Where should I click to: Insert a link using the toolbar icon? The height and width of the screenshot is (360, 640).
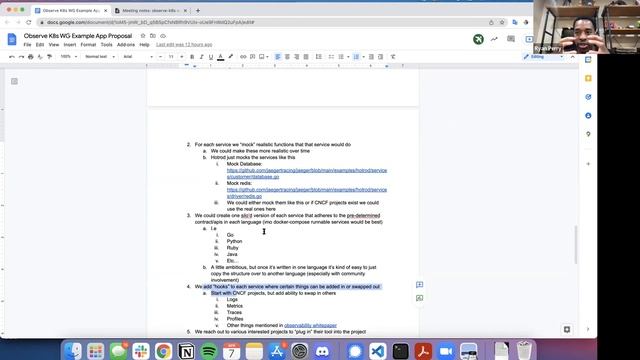243,57
